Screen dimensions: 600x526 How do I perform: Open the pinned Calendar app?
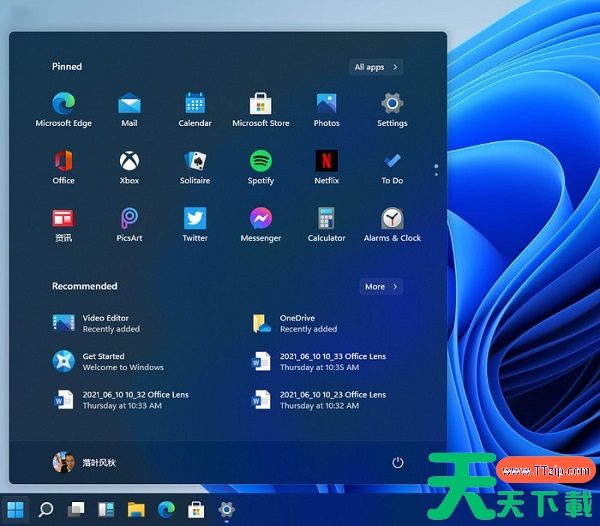(195, 109)
